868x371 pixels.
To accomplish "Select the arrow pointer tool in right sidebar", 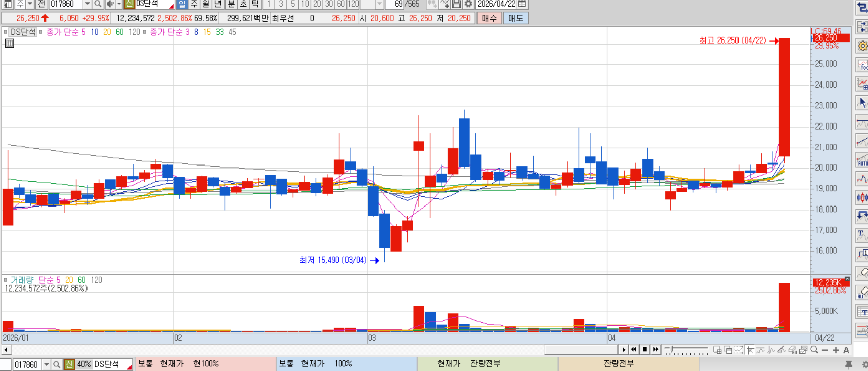I will click(x=862, y=103).
